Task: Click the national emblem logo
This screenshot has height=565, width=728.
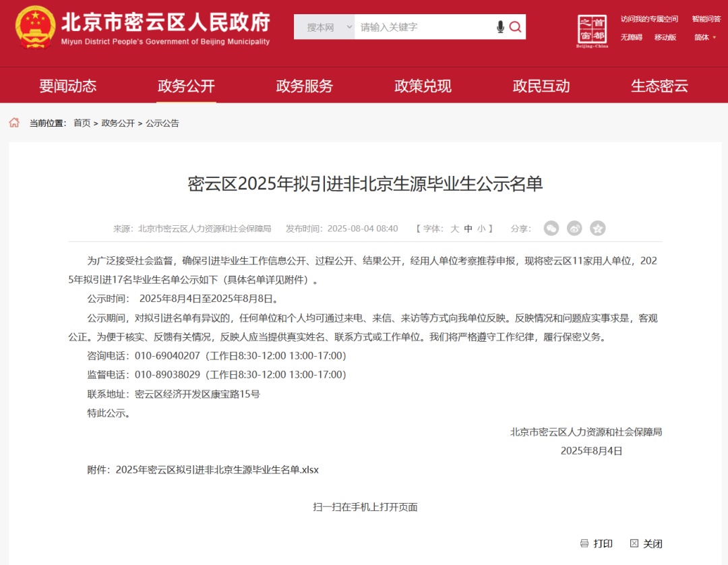Action: tap(35, 28)
